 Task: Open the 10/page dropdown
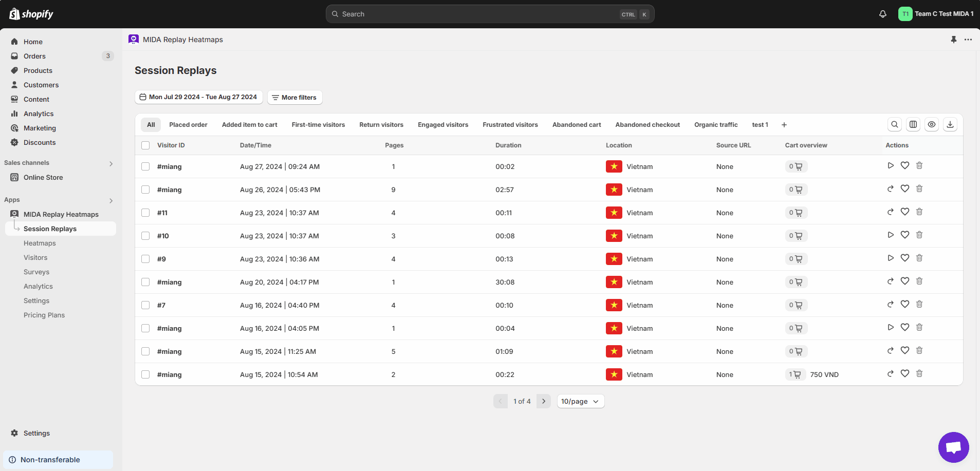coord(580,402)
